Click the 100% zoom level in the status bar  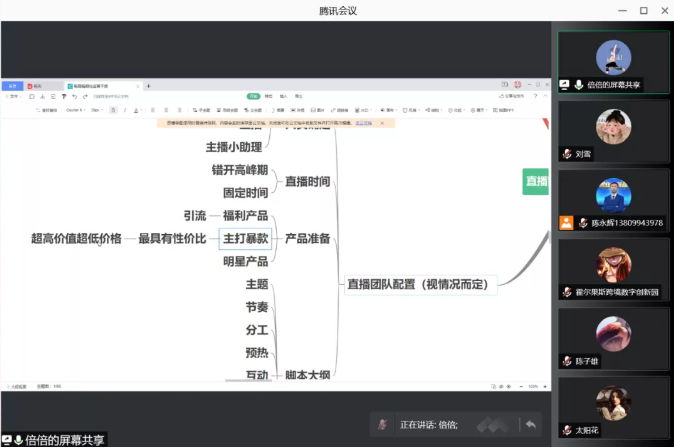533,387
